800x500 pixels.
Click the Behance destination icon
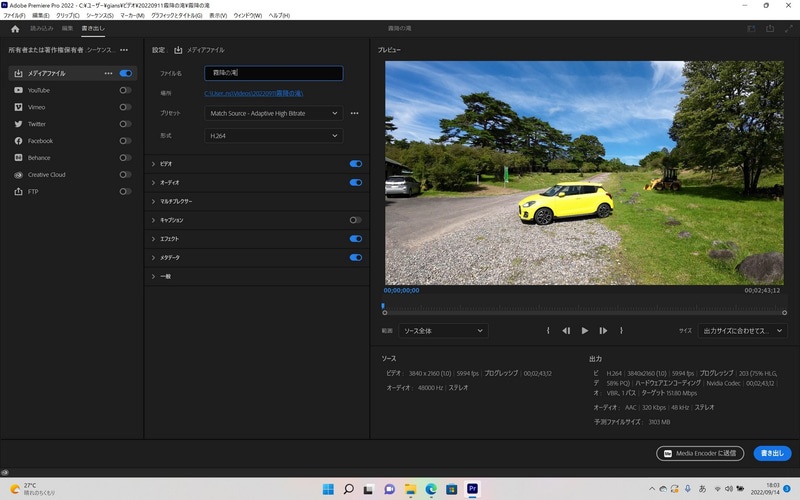[18, 158]
